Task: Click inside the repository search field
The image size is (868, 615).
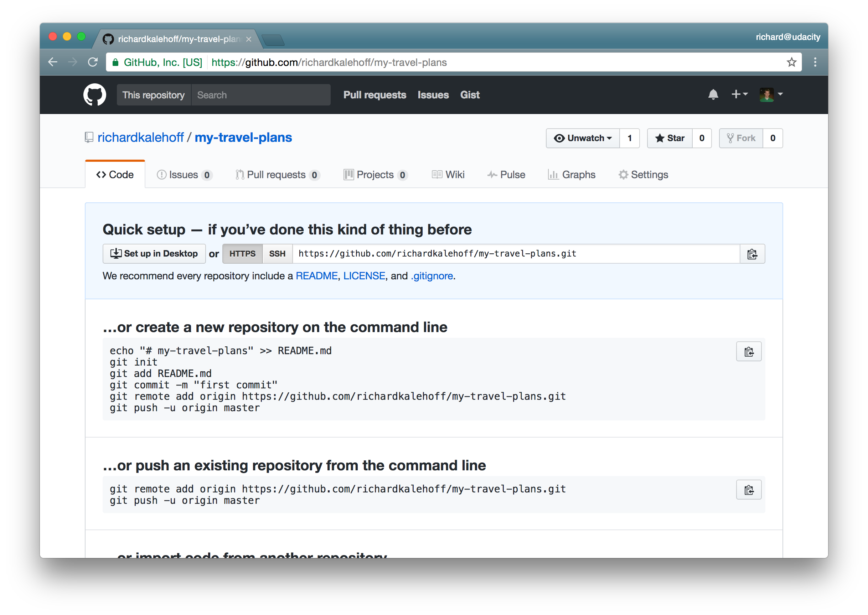Action: [261, 95]
